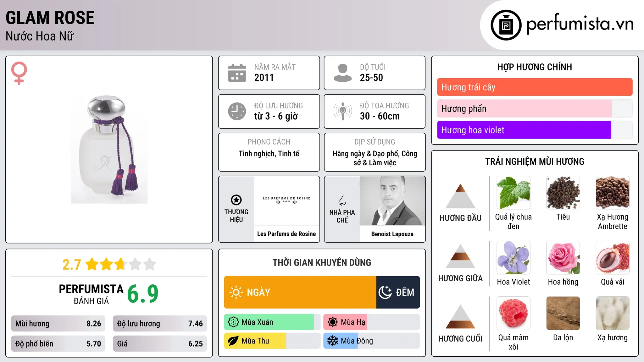Select the Da lộn suede note image
The image size is (644, 362).
coord(563,313)
